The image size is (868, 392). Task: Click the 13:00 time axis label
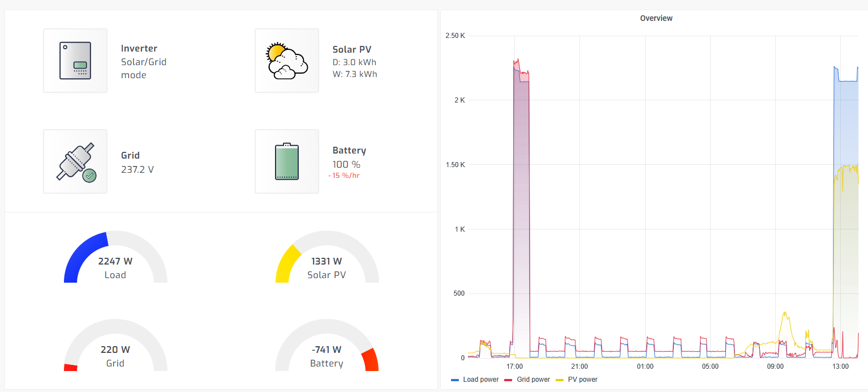[x=840, y=367]
